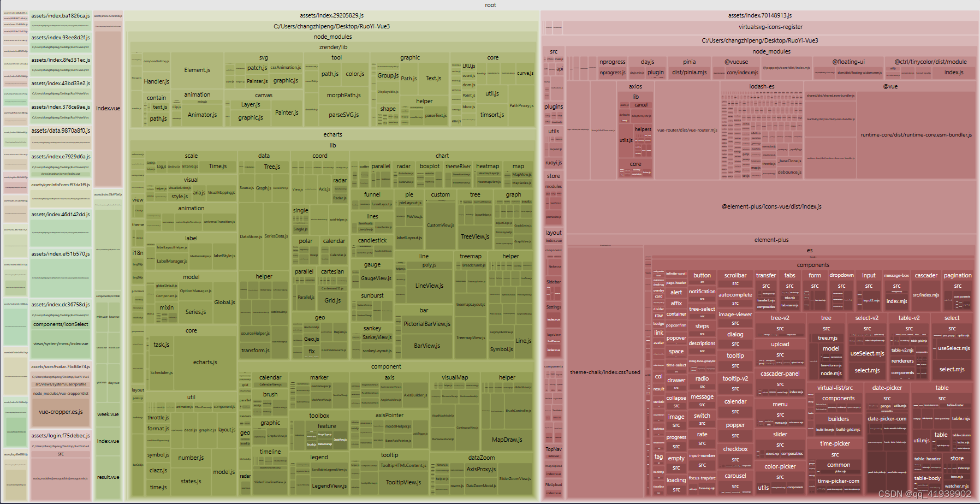Screen dimensions: 980x504
Task: Select theme-chalk/index.css?used block
Action: click(x=605, y=372)
